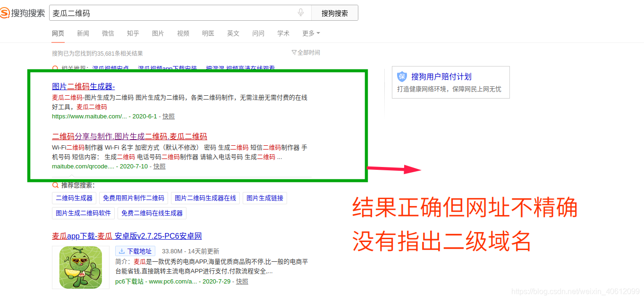Screen dimensions: 644x300
Task: Open the 英文 tab
Action: click(x=233, y=33)
